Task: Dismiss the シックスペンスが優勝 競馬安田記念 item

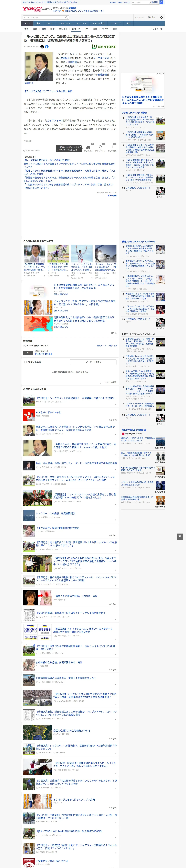Action: 116,520
